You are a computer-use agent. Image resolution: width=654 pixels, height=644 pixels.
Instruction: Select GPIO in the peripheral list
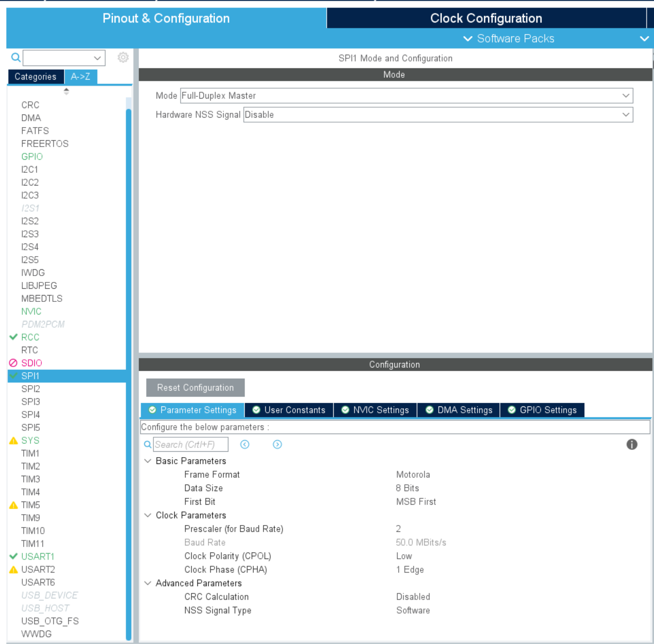coord(32,157)
